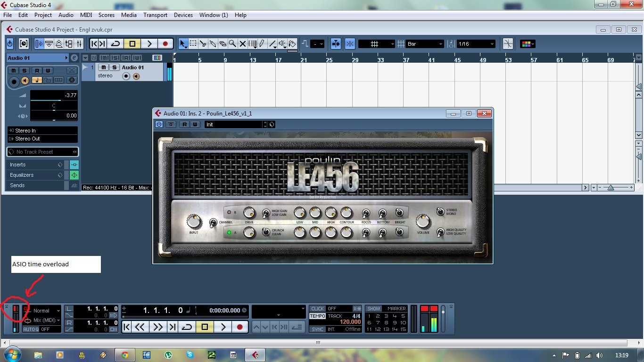This screenshot has width=644, height=362.
Task: Expand the Inserts section in inspector
Action: [33, 165]
